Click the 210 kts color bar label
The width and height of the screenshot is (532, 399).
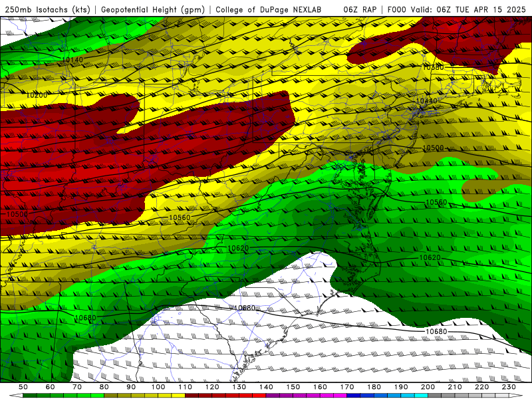point(455,387)
